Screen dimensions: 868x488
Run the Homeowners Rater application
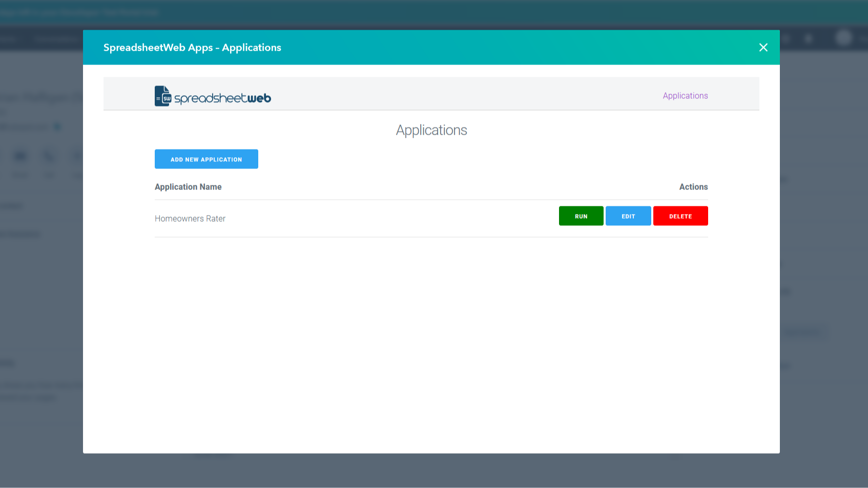point(581,216)
